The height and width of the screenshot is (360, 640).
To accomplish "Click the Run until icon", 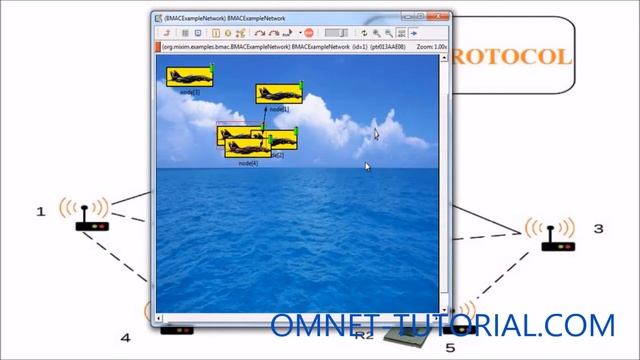I will point(288,33).
